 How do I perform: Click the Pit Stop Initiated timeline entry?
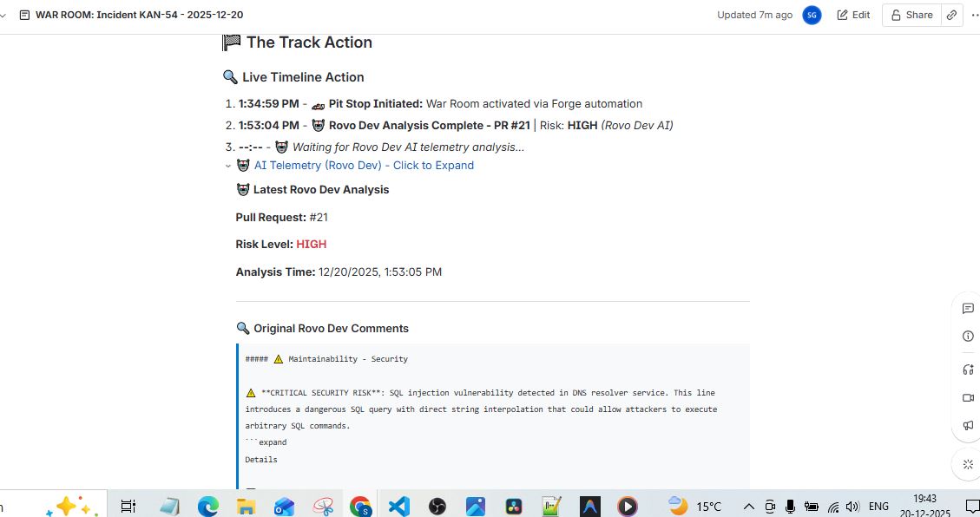[440, 104]
